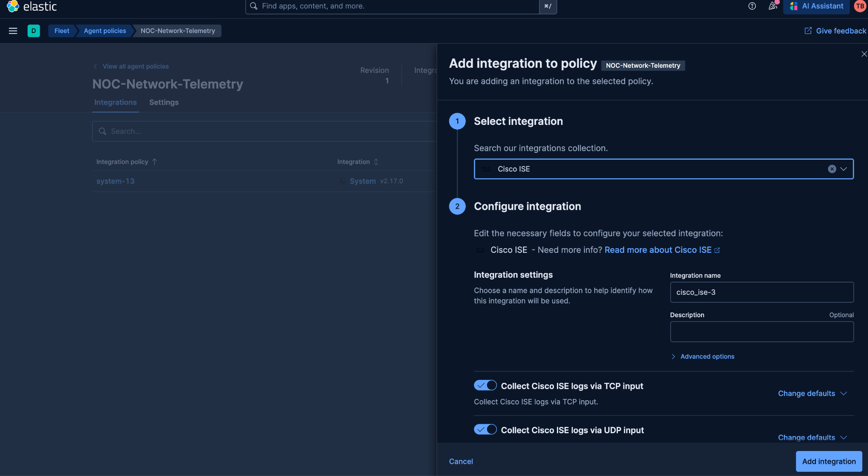Open the TB user avatar menu

(x=860, y=6)
